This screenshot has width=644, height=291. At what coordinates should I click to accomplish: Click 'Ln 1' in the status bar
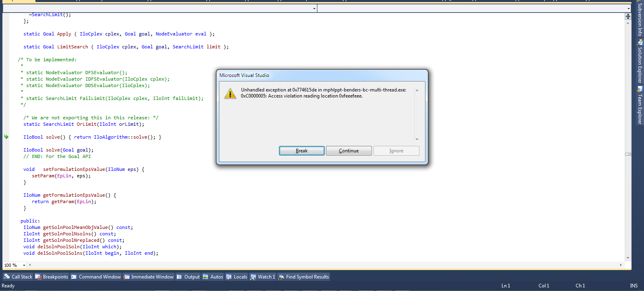click(x=506, y=286)
